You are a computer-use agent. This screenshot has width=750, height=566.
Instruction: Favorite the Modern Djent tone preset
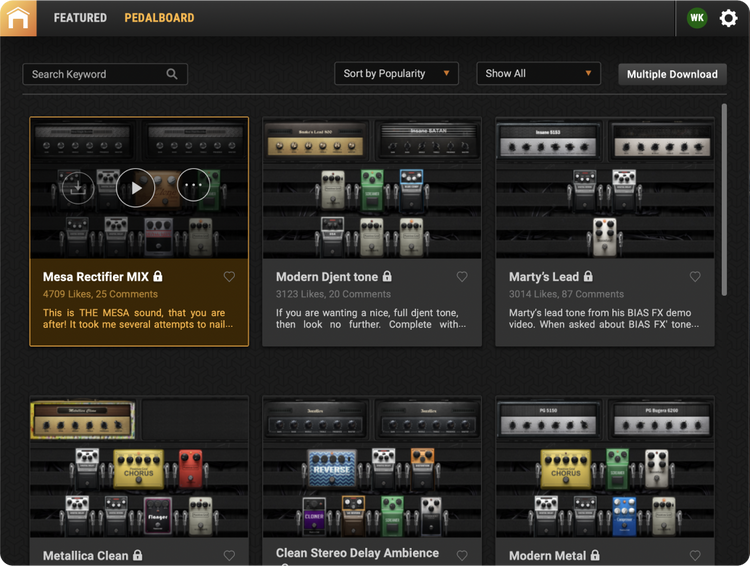(x=462, y=277)
